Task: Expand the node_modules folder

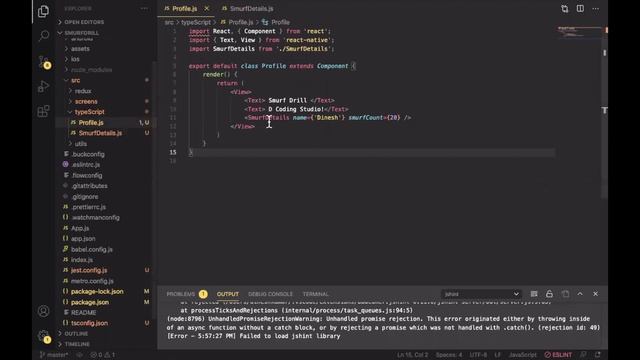Action: pos(91,70)
